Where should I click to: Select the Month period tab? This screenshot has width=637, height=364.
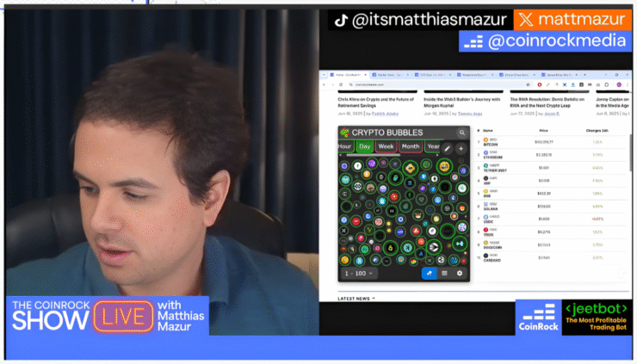411,146
